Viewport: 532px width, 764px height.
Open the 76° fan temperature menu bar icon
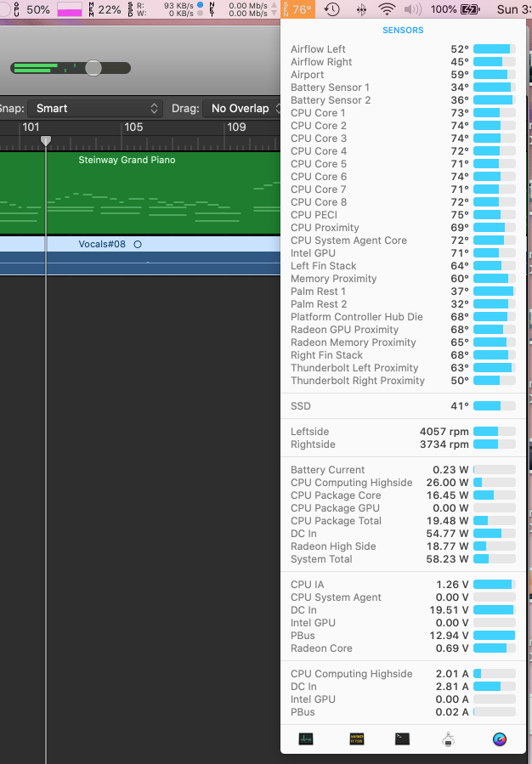click(x=299, y=9)
